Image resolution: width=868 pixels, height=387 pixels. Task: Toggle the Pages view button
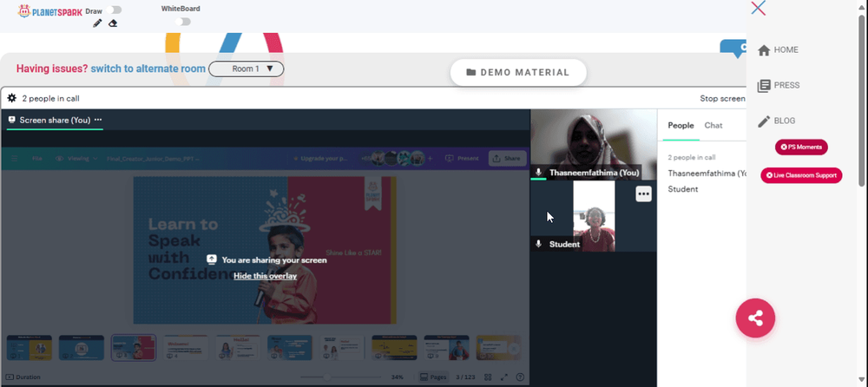433,377
